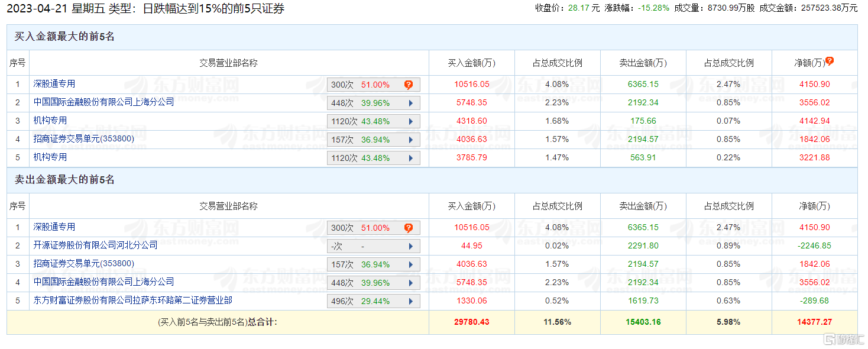The image size is (868, 349).
Task: Click the change value -15.28%
Action: (653, 8)
